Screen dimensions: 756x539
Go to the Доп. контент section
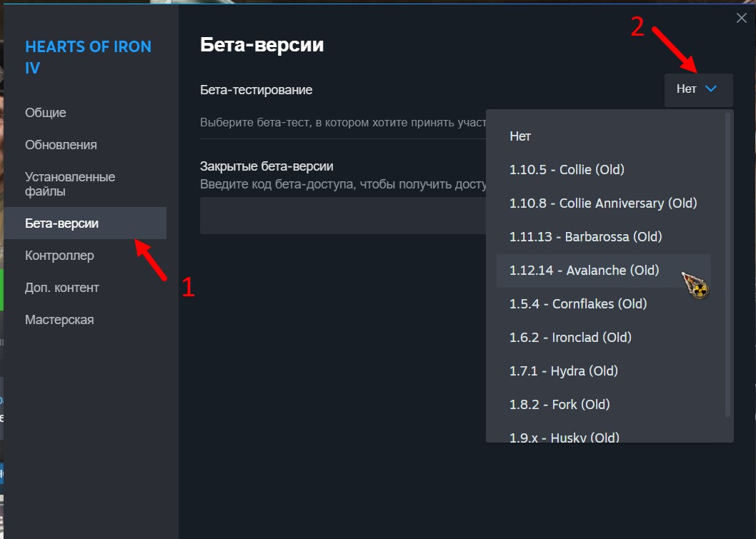coord(61,288)
